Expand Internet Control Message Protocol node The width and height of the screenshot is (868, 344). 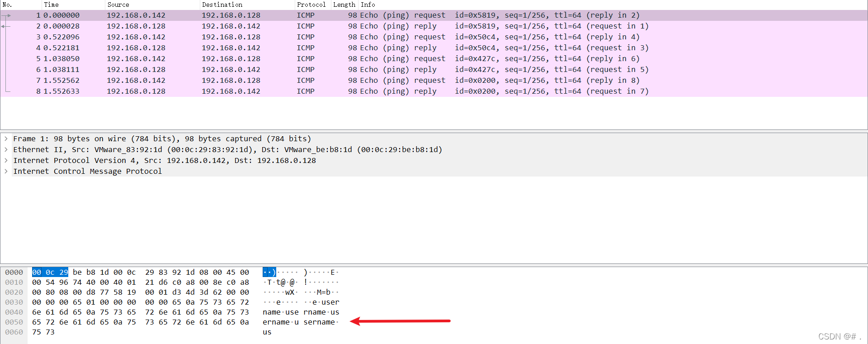tap(6, 171)
